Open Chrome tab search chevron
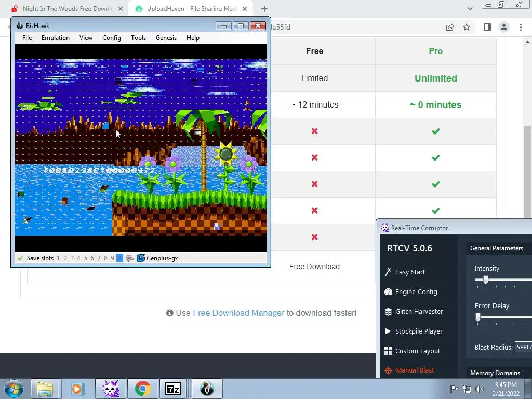 click(x=470, y=9)
